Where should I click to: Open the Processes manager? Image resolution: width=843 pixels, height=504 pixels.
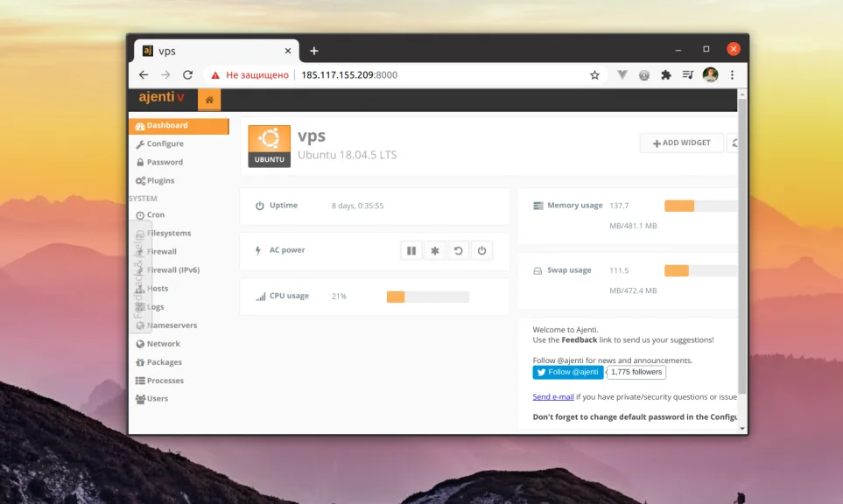pyautogui.click(x=166, y=380)
